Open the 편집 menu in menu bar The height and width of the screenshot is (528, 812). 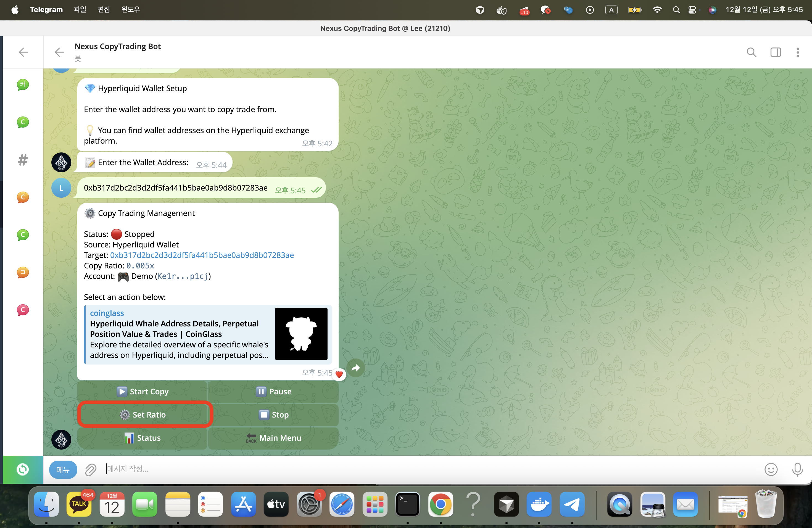coord(104,10)
